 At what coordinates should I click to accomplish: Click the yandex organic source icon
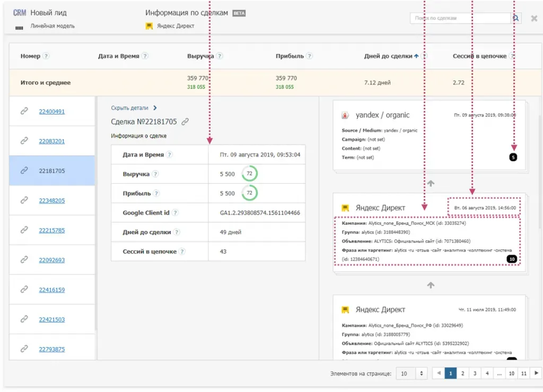(x=345, y=115)
